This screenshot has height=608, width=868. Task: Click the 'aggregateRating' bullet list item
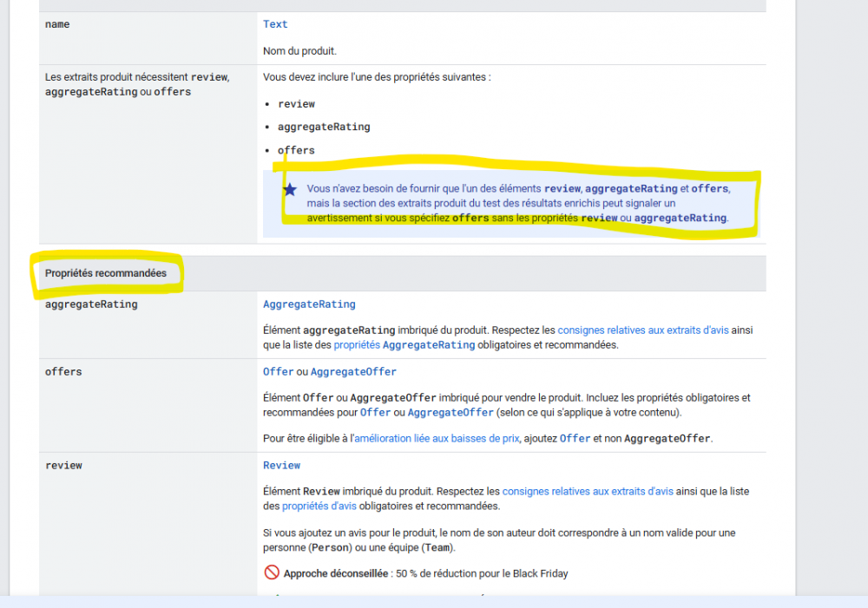coord(324,127)
